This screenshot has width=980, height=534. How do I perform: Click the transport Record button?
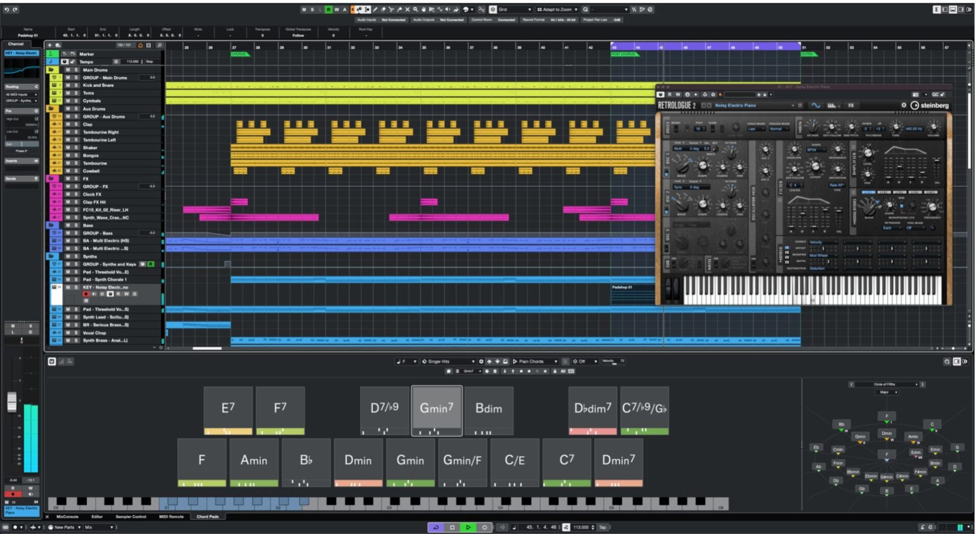click(x=484, y=527)
